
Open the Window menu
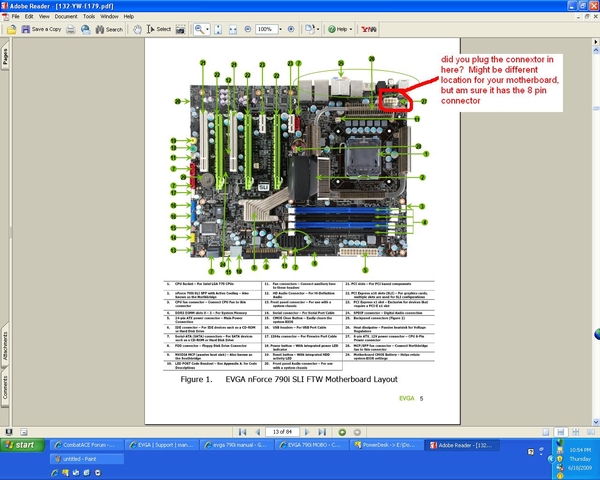pyautogui.click(x=109, y=16)
